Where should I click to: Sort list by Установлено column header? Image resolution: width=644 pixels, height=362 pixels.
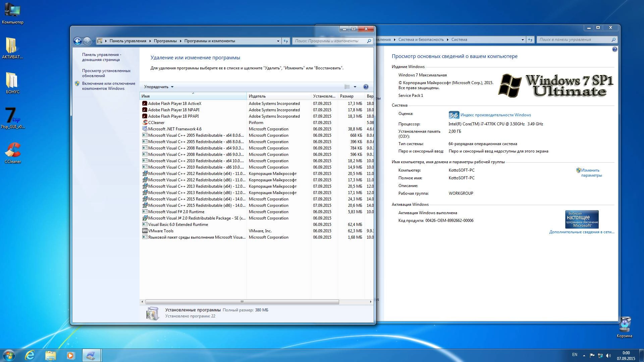324,96
